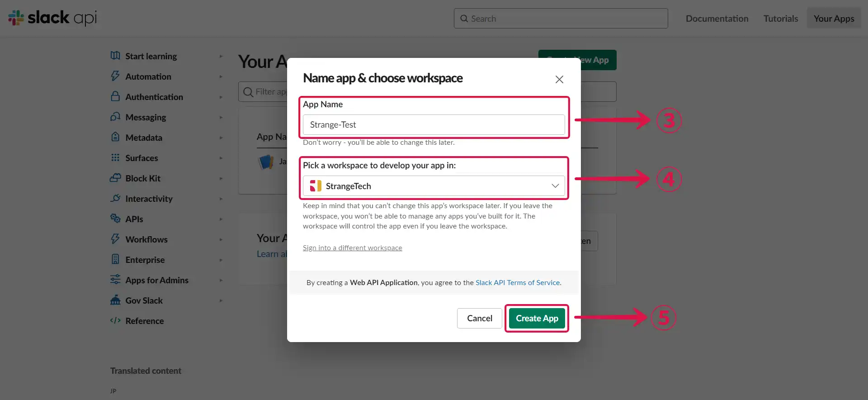The image size is (868, 400).
Task: Expand the Surfaces section arrow
Action: pyautogui.click(x=221, y=158)
